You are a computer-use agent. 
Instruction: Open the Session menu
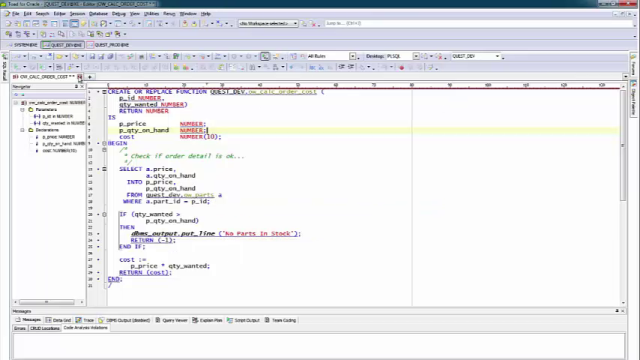77,14
